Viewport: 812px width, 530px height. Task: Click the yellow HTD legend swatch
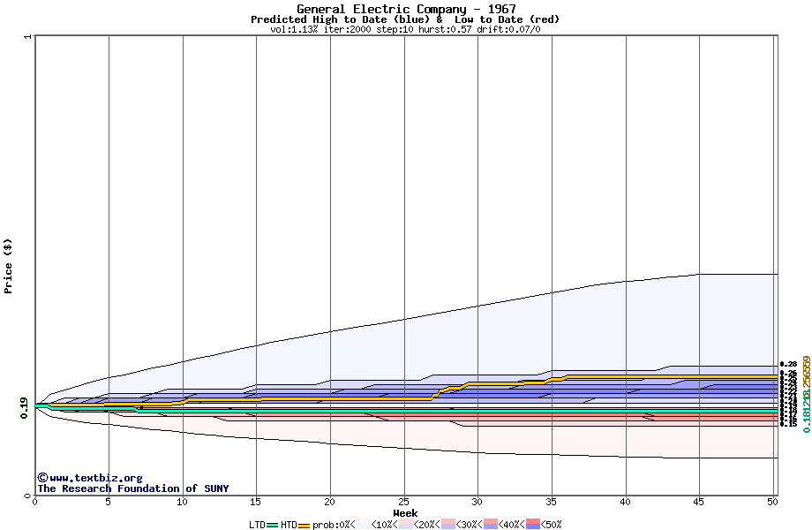pyautogui.click(x=304, y=525)
